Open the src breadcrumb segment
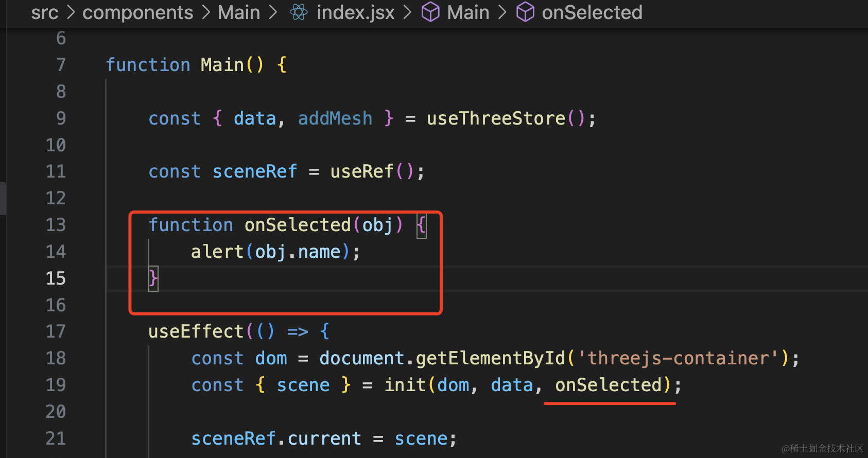The width and height of the screenshot is (868, 458). [44, 12]
